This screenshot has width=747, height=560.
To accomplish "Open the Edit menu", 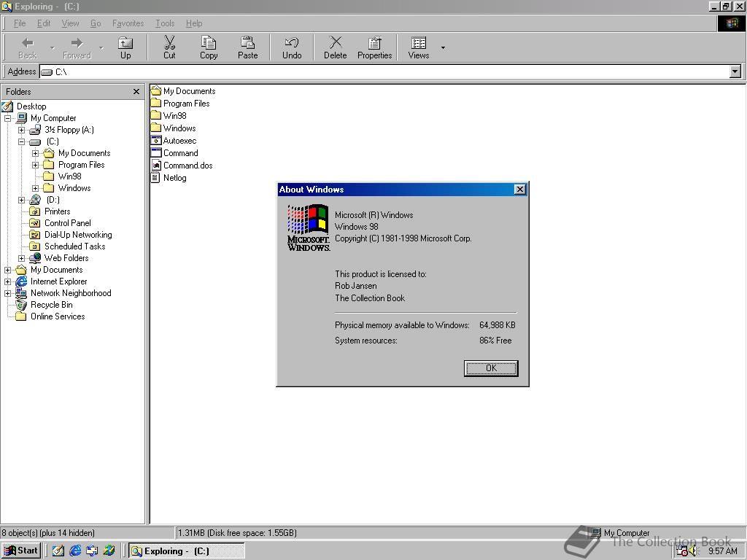I will (44, 23).
